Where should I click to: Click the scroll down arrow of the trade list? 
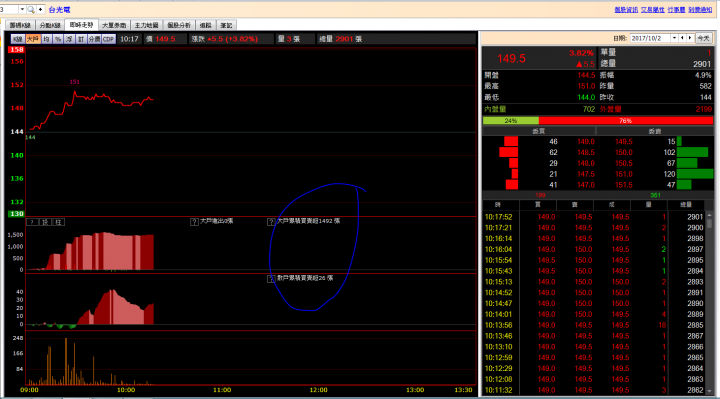click(709, 392)
